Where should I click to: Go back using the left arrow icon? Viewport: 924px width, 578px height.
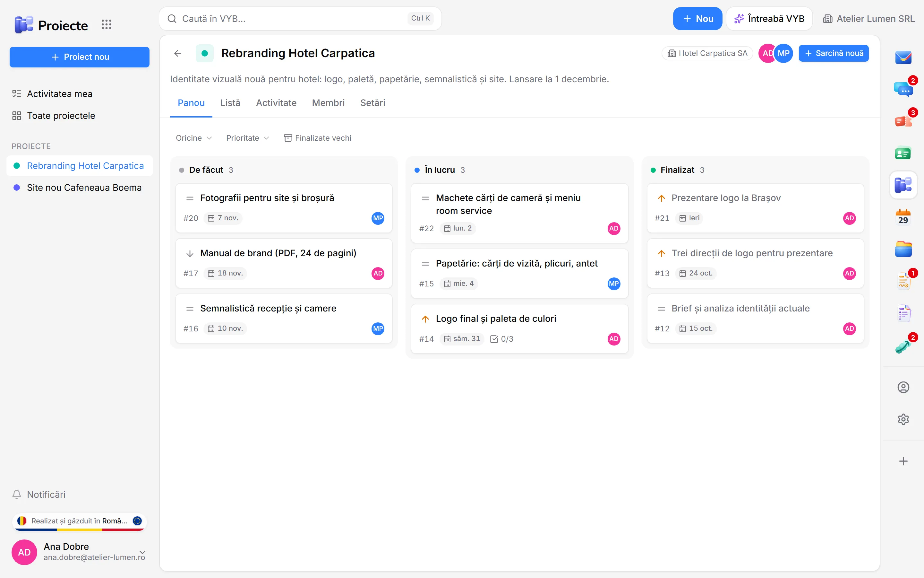(x=177, y=53)
